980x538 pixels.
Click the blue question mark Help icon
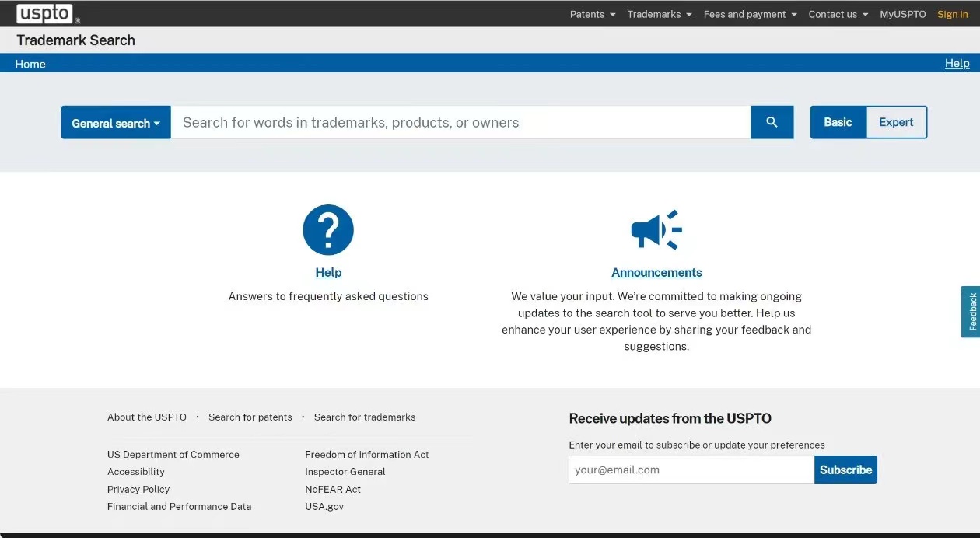pos(328,230)
